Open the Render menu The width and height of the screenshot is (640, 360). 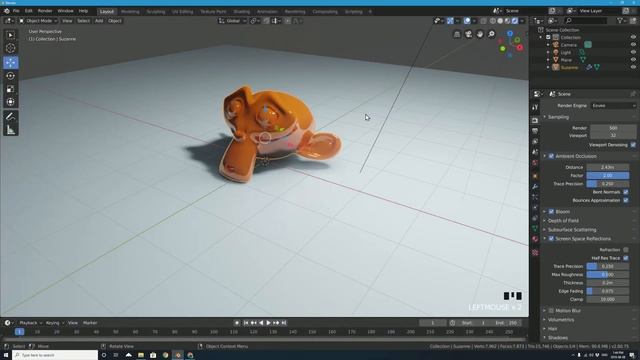point(45,11)
